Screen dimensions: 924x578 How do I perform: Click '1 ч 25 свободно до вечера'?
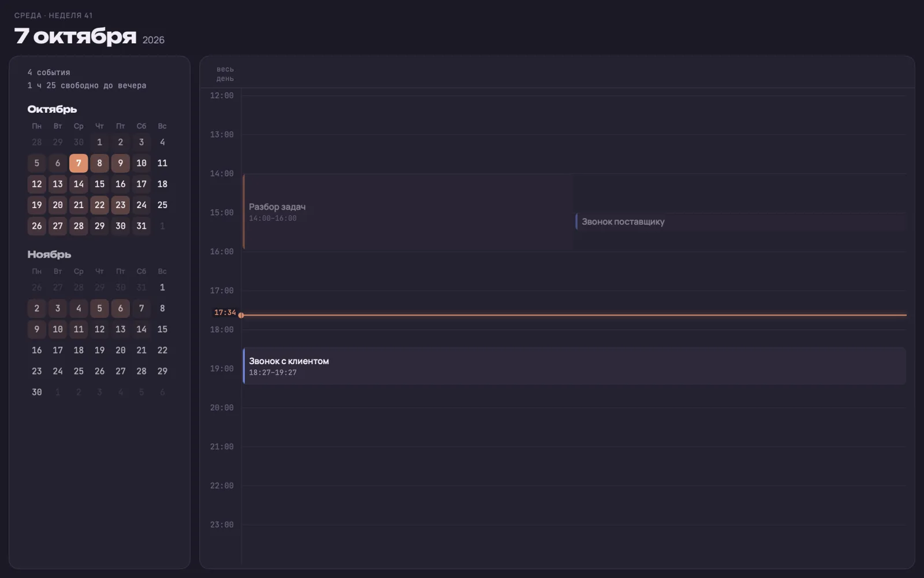[x=87, y=86]
